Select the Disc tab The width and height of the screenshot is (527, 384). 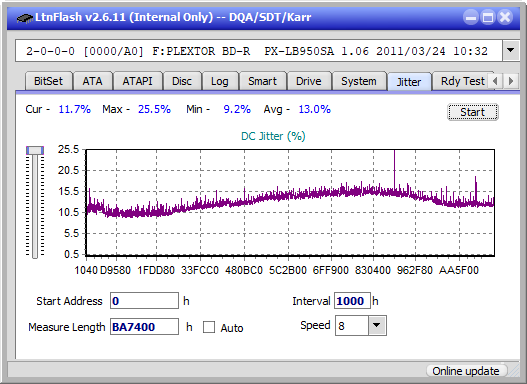tap(181, 81)
